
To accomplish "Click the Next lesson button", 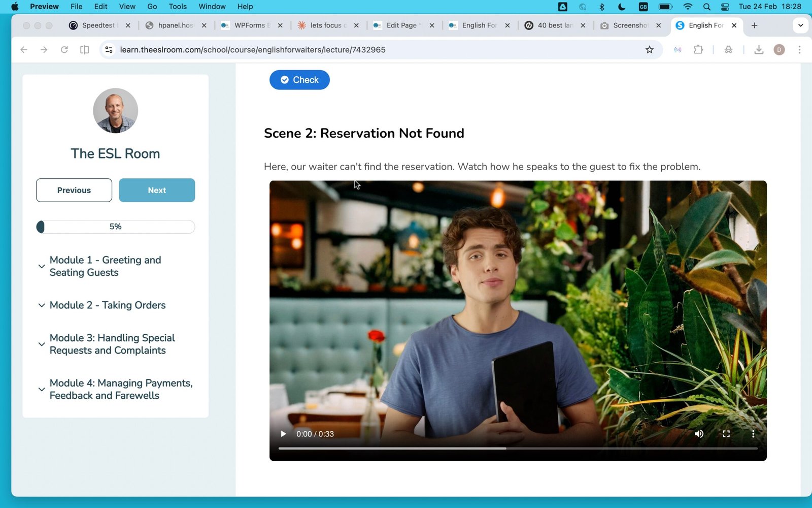I will pos(157,190).
